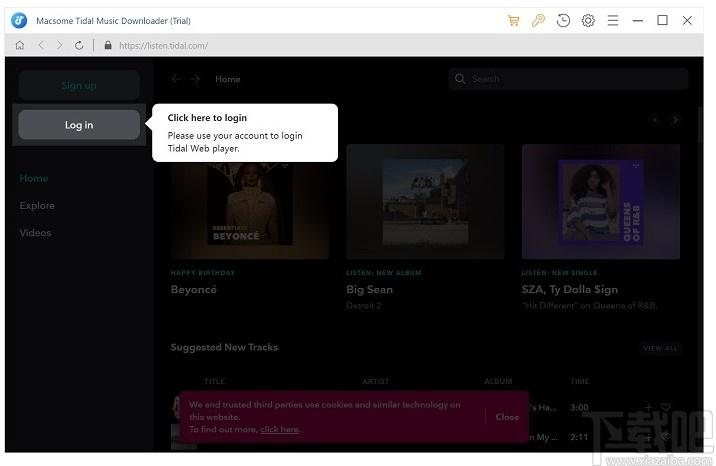Click the Suggested New Tracks heading
716x466 pixels.
tap(224, 347)
